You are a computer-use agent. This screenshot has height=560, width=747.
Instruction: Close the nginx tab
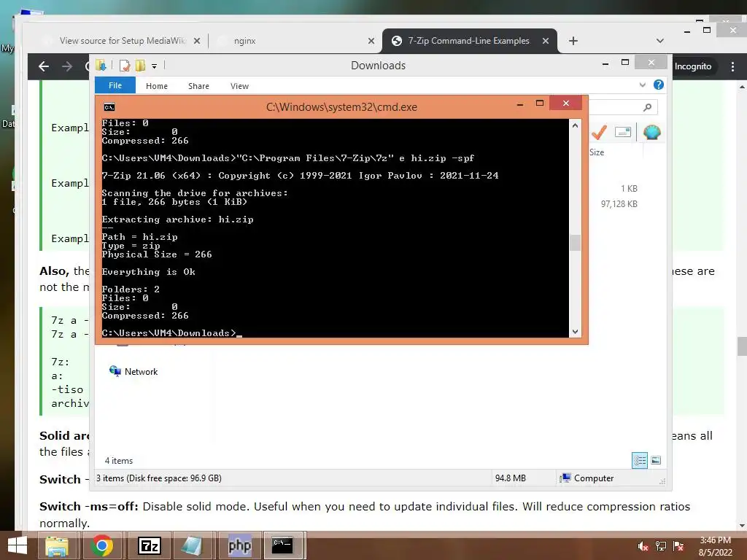tap(371, 41)
